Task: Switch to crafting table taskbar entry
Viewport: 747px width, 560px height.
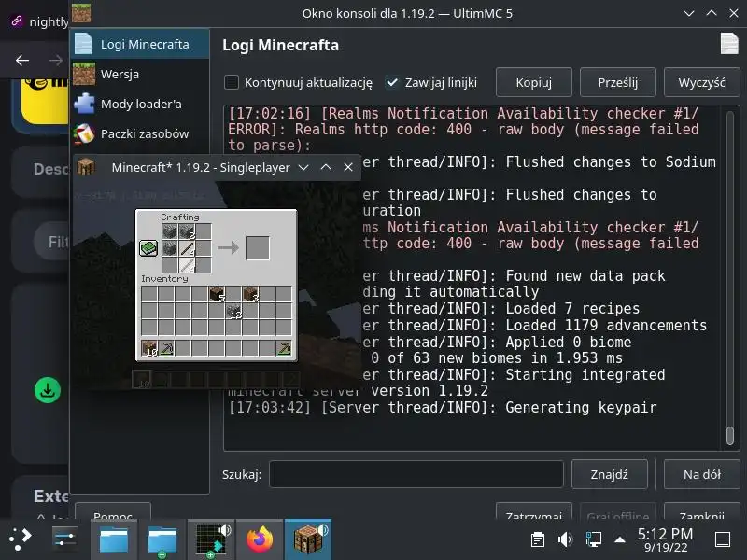Action: 308,539
